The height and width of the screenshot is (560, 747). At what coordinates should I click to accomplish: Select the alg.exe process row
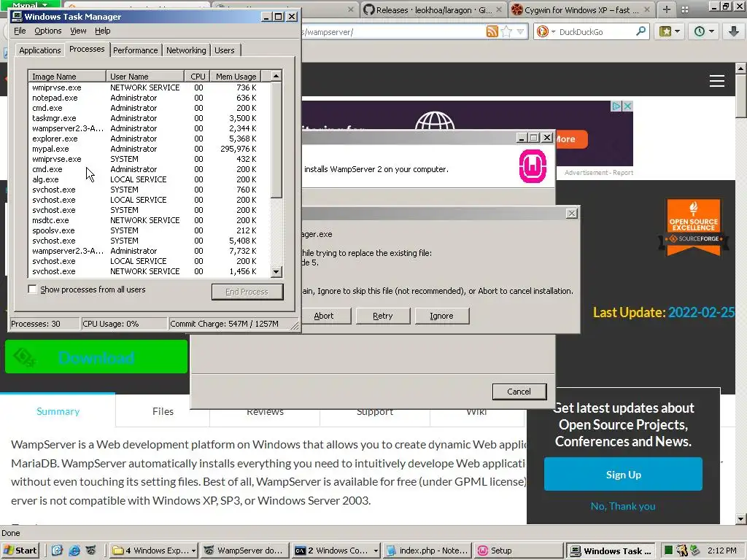tap(149, 179)
